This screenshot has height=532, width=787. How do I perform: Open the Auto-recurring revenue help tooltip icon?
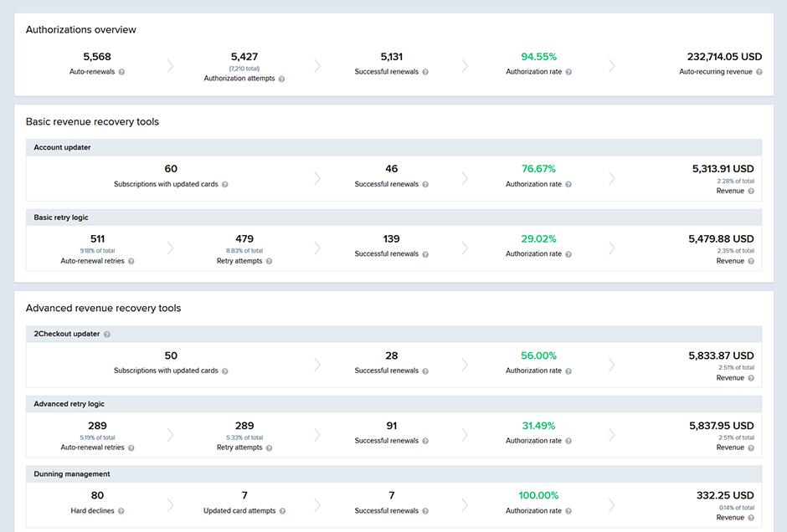[759, 73]
